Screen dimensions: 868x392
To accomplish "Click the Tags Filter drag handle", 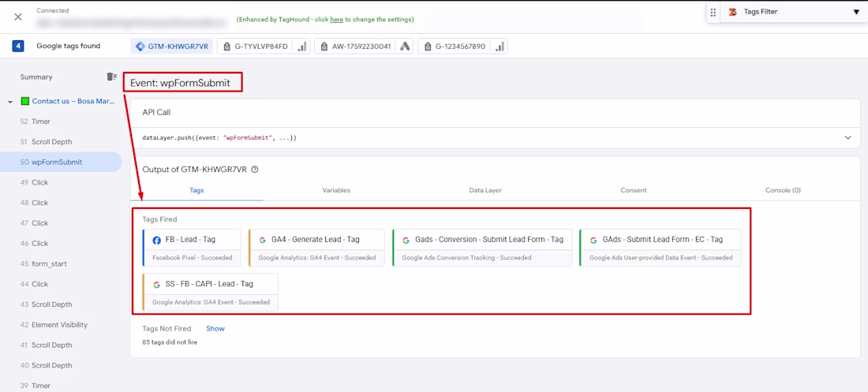I will pyautogui.click(x=713, y=12).
